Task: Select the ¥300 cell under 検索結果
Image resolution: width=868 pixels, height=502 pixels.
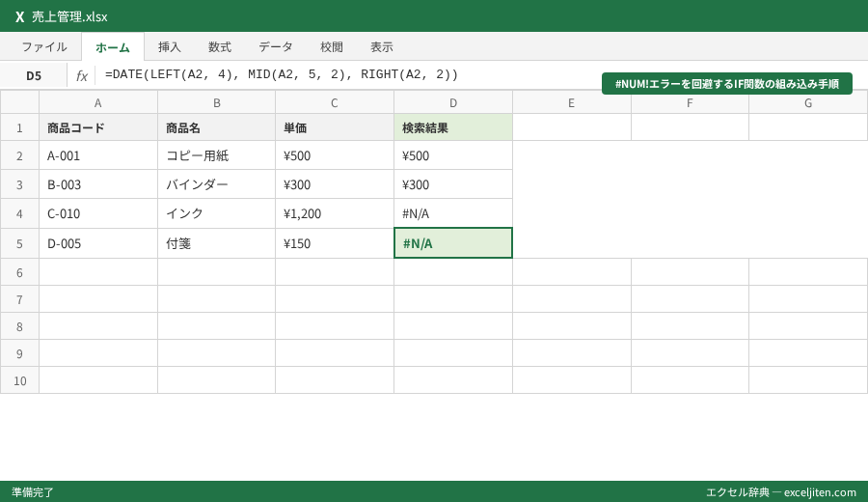Action: click(453, 184)
